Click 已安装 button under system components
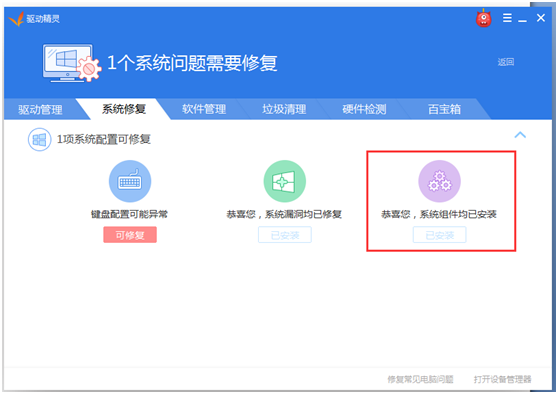The height and width of the screenshot is (394, 558). (x=439, y=235)
